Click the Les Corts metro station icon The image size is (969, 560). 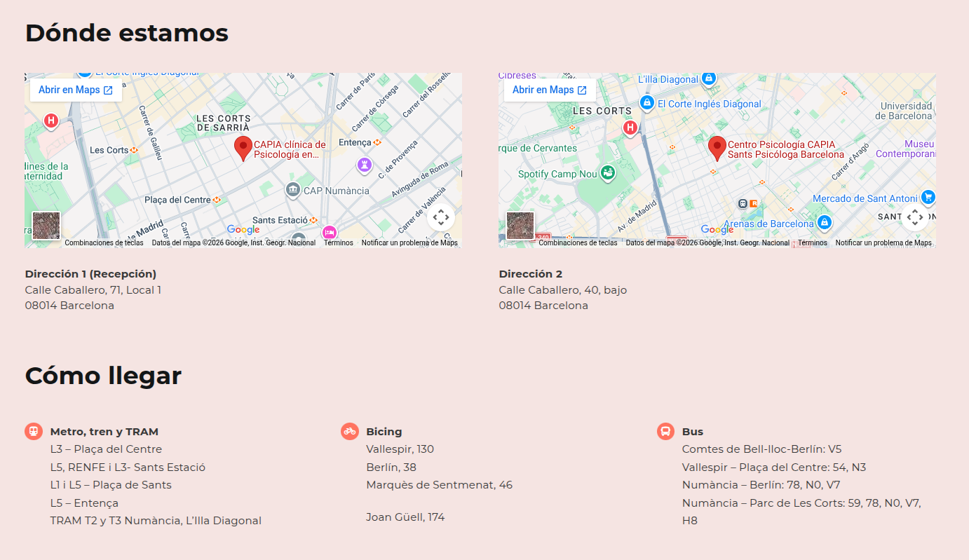(x=134, y=150)
